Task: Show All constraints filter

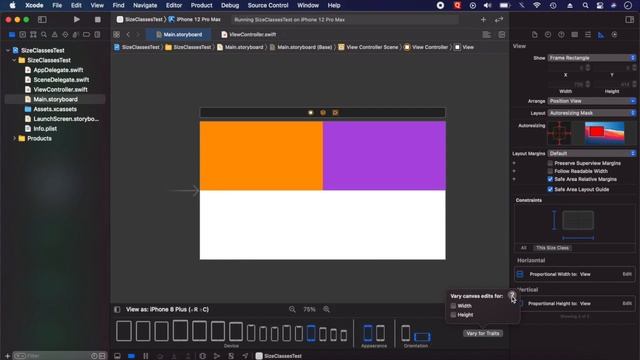Action: coord(524,248)
